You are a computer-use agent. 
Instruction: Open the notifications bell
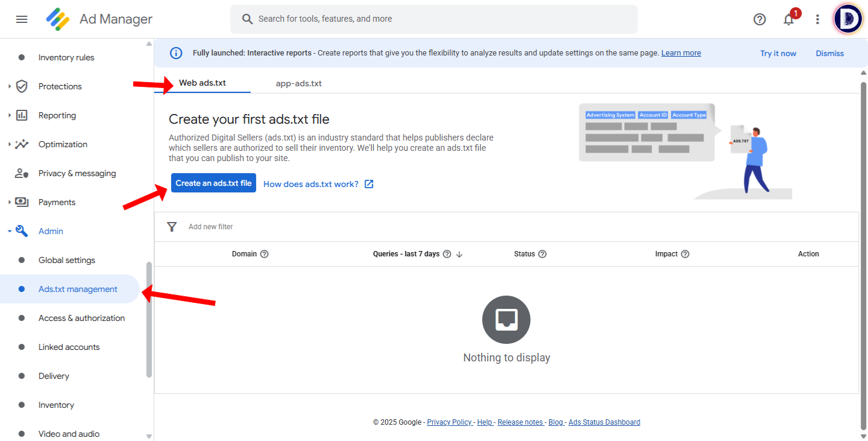pos(788,19)
